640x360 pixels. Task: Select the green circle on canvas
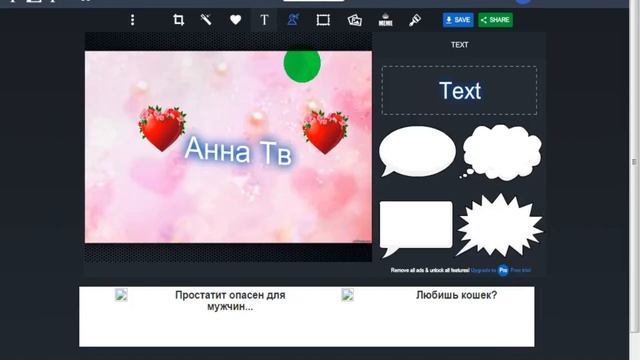click(x=302, y=65)
